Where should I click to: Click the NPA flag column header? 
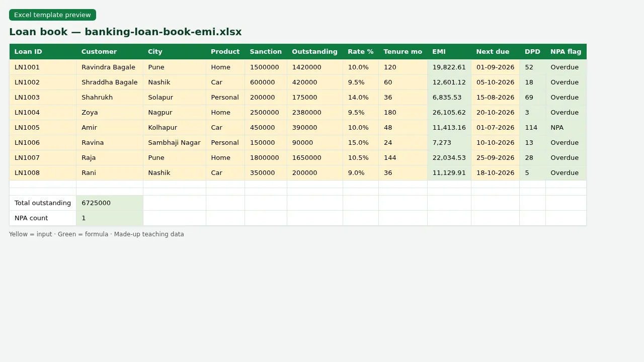tap(566, 52)
